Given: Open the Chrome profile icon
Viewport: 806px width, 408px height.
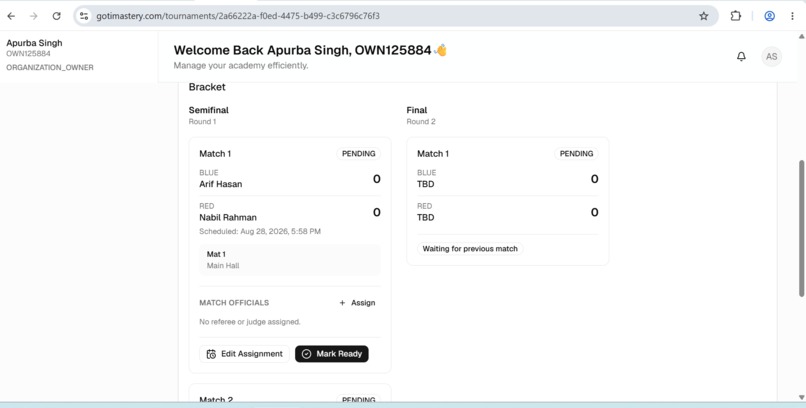Looking at the screenshot, I should 770,16.
